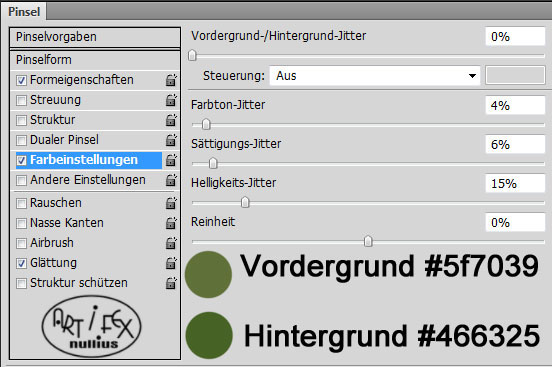Toggle lock icon for Glättung

171,263
